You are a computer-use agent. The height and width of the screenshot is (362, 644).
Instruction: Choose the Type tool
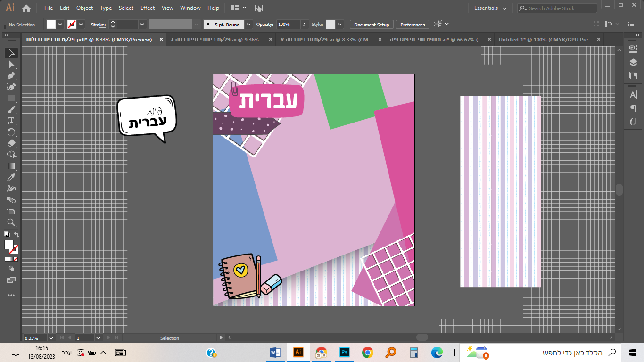click(x=11, y=121)
